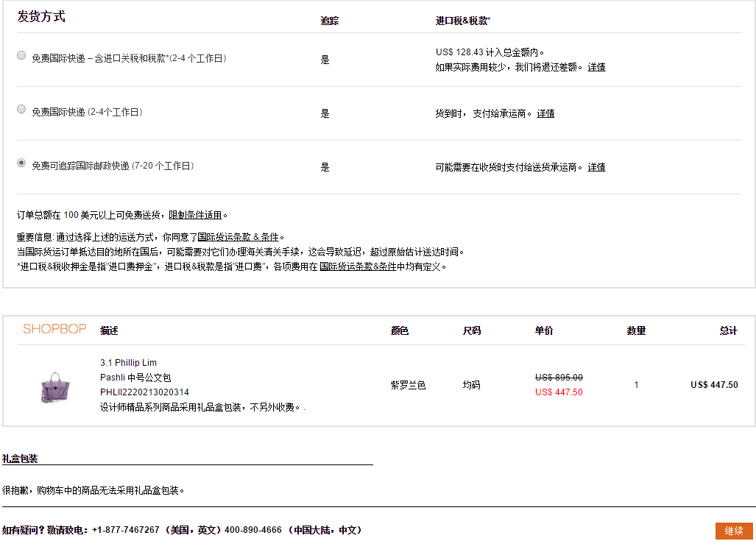Click the phone number +1-877-7467267
Viewport: 756px width, 555px height.
pos(125,530)
